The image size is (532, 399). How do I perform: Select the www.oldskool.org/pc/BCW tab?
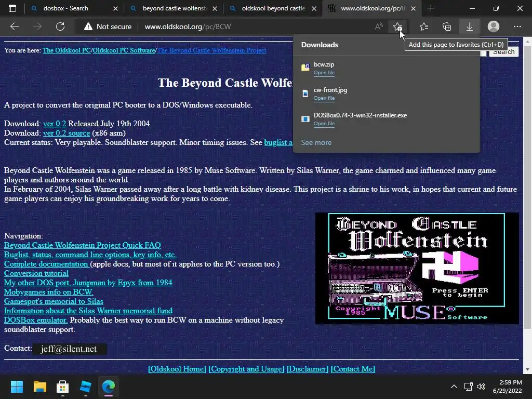point(373,8)
